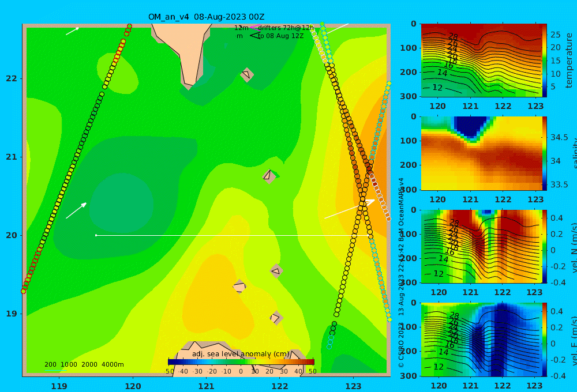Click longitude label 121 on main map
This screenshot has width=577, height=392.
pos(206,386)
